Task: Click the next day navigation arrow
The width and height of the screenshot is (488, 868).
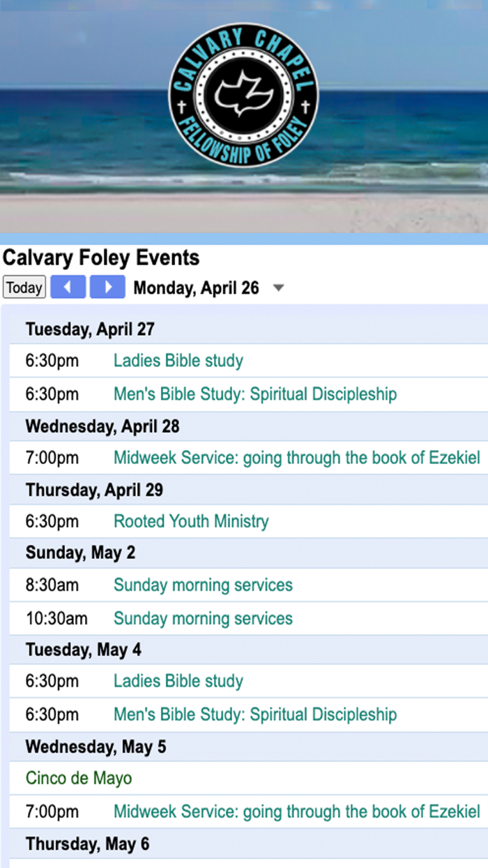Action: [x=107, y=287]
